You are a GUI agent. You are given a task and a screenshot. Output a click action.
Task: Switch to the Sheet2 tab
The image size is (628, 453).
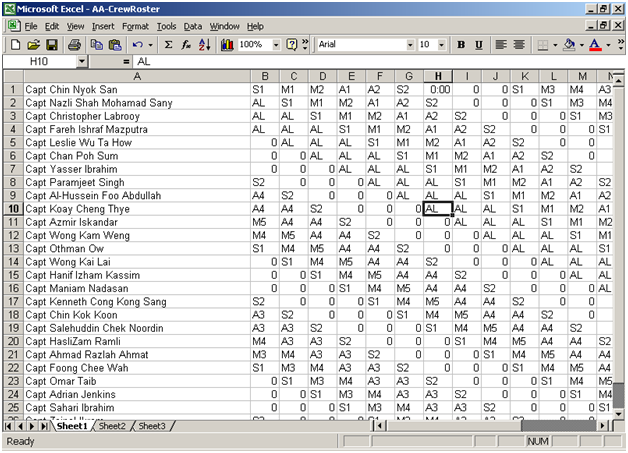tap(112, 426)
